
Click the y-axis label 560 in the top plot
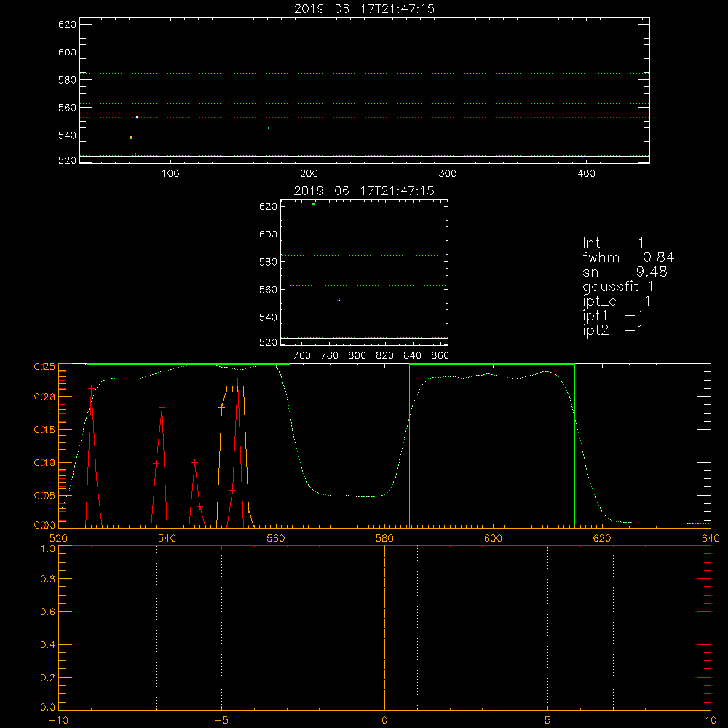(67, 107)
